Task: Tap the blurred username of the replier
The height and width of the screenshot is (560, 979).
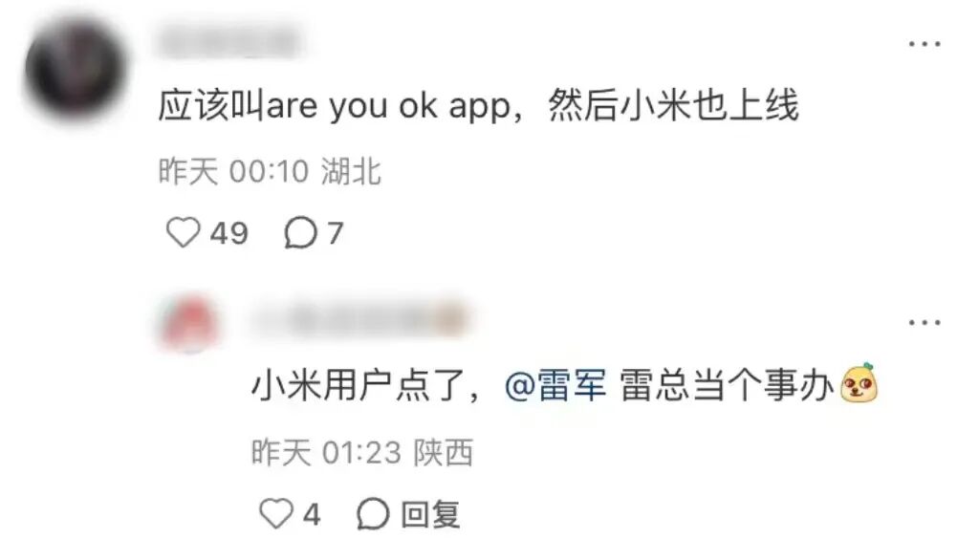Action: click(x=360, y=319)
